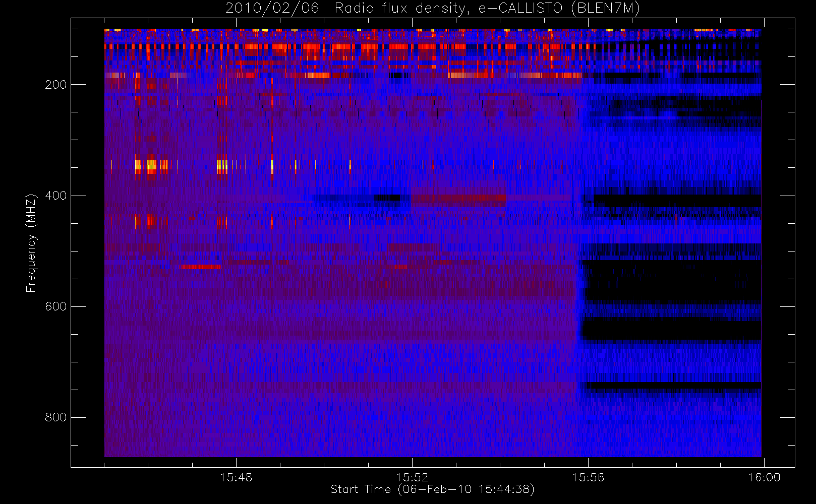Click the 'Frequency (MHZ)' axis label
Viewport: 816px width, 504px height.
tap(31, 243)
